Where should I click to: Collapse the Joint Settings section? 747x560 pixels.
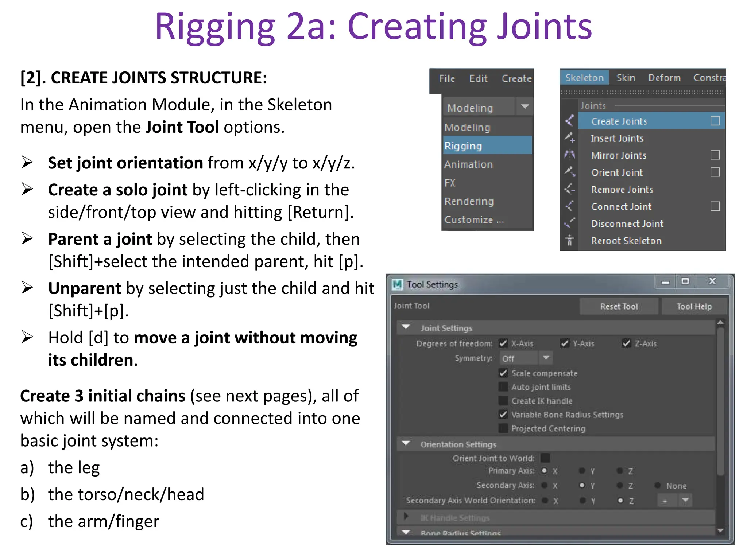pos(406,327)
